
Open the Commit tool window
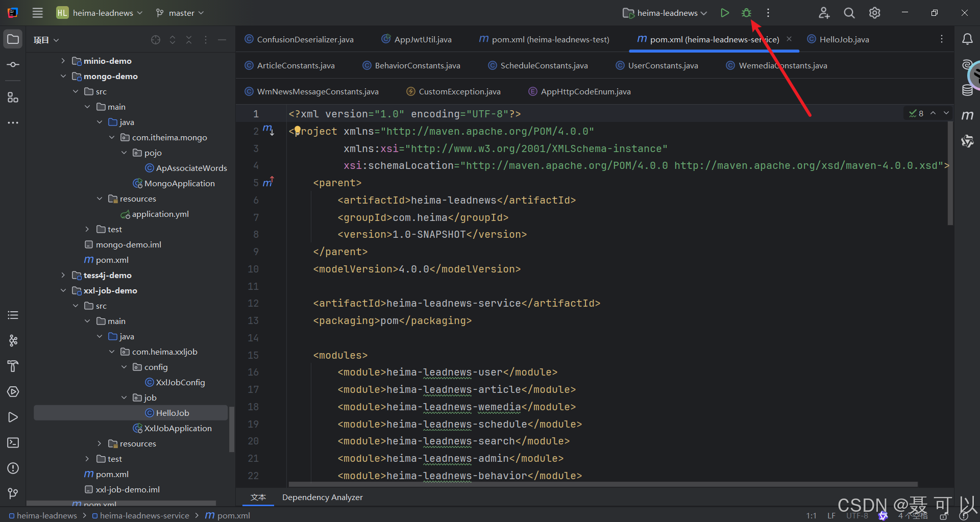(13, 65)
